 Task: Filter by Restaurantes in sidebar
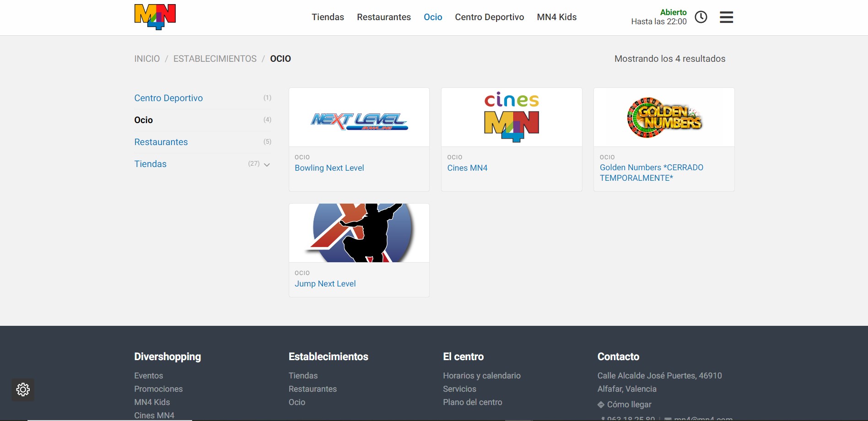click(161, 142)
